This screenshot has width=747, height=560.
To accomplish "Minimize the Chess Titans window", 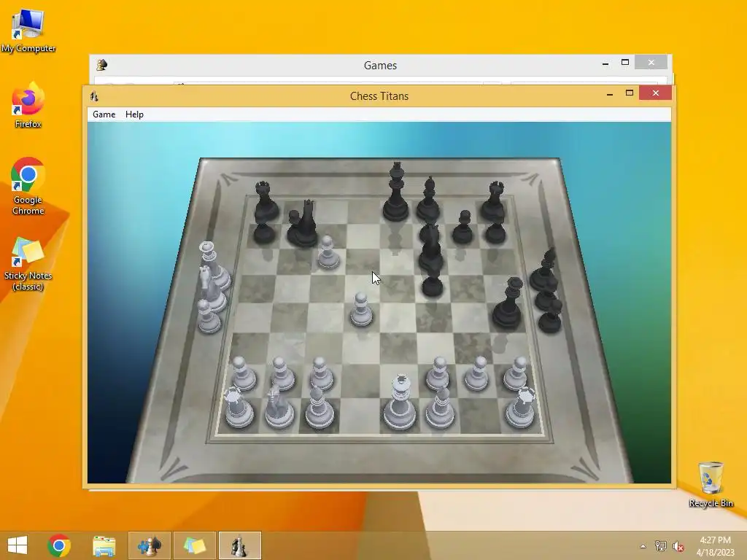I will pos(609,94).
